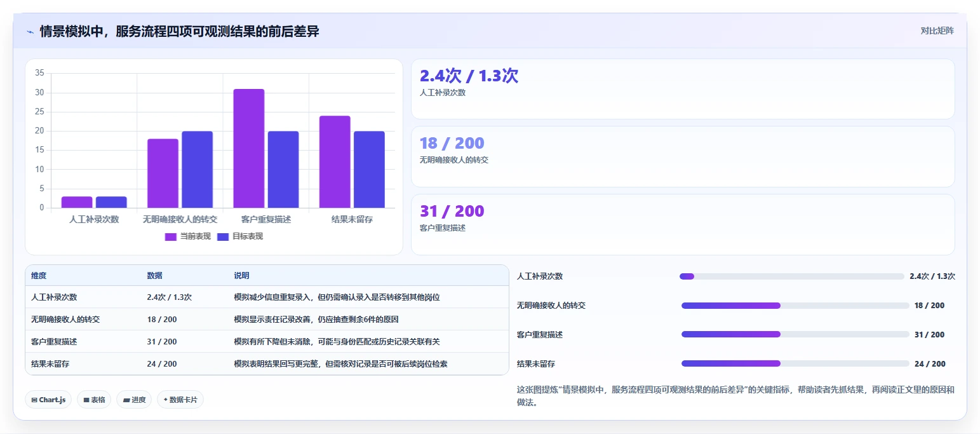Click the 数据 table column header

(155, 276)
